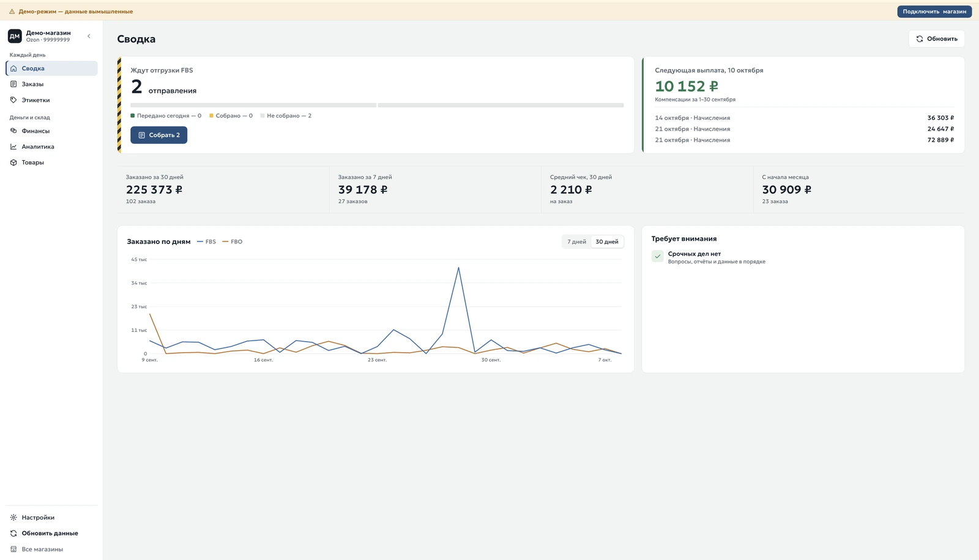Click the chart icon beside Аналитика
Viewport: 979px width, 560px height.
[x=13, y=147]
